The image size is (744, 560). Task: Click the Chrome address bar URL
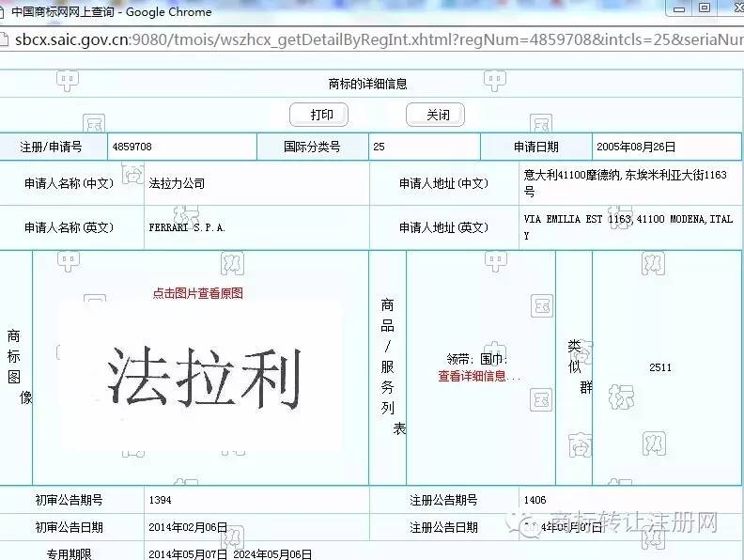tap(380, 39)
